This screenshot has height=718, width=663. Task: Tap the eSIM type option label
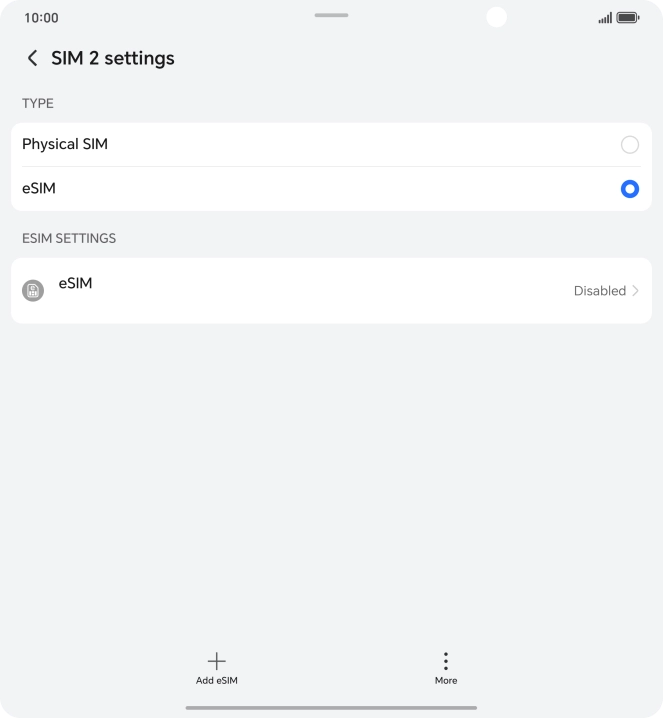pyautogui.click(x=39, y=188)
